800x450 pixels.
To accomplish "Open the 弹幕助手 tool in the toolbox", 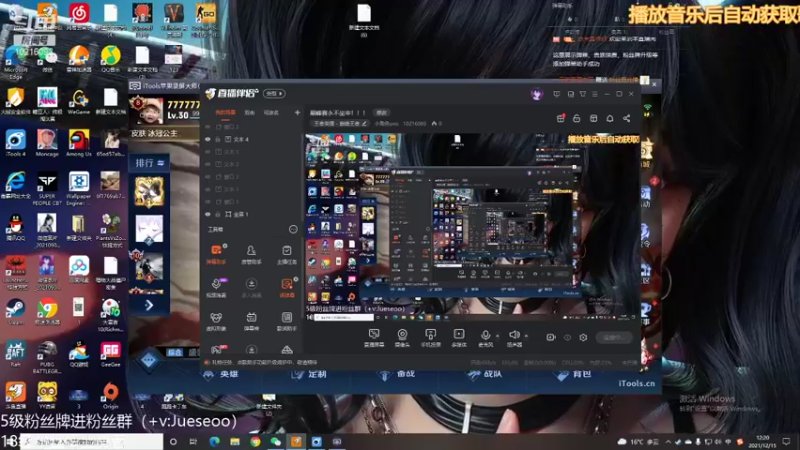I will [x=216, y=254].
